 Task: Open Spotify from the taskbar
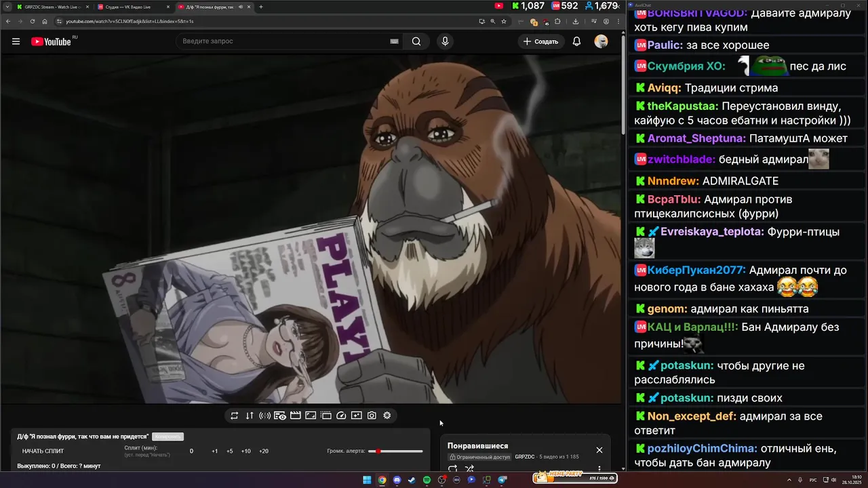pyautogui.click(x=427, y=480)
